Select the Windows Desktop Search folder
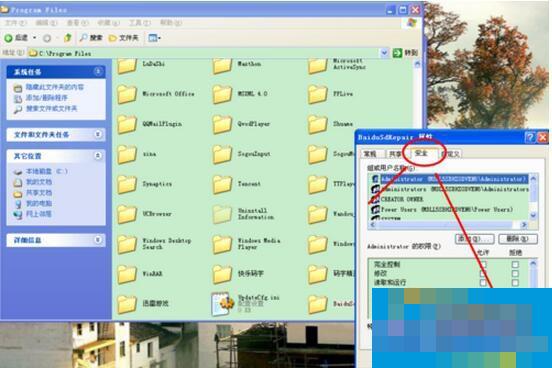 [154, 244]
